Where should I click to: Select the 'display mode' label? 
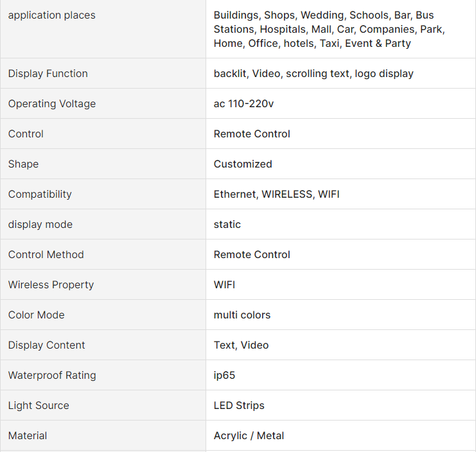pos(40,225)
